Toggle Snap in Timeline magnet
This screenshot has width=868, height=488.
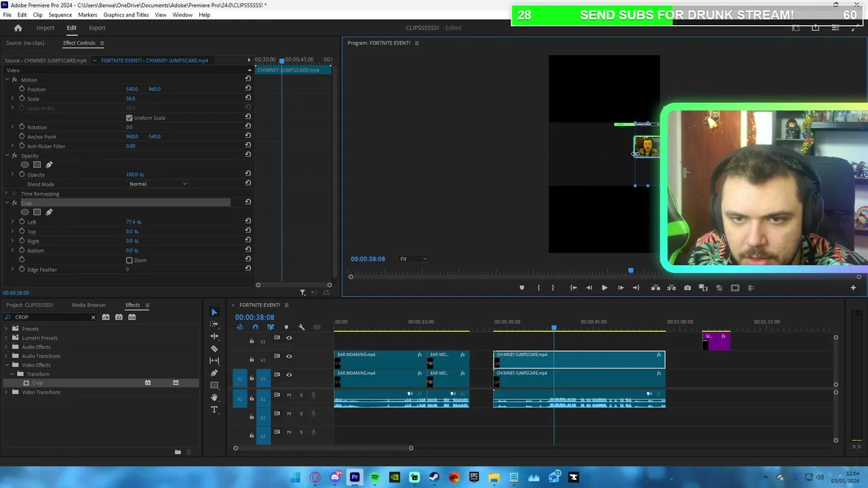tap(255, 327)
